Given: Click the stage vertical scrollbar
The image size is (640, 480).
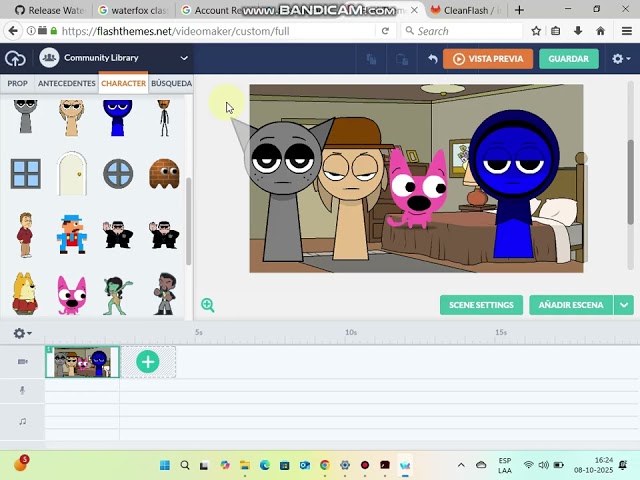Looking at the screenshot, I should (631, 182).
